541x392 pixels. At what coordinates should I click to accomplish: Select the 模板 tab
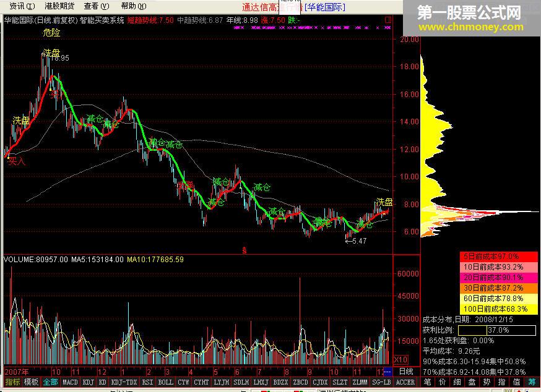[x=31, y=382]
